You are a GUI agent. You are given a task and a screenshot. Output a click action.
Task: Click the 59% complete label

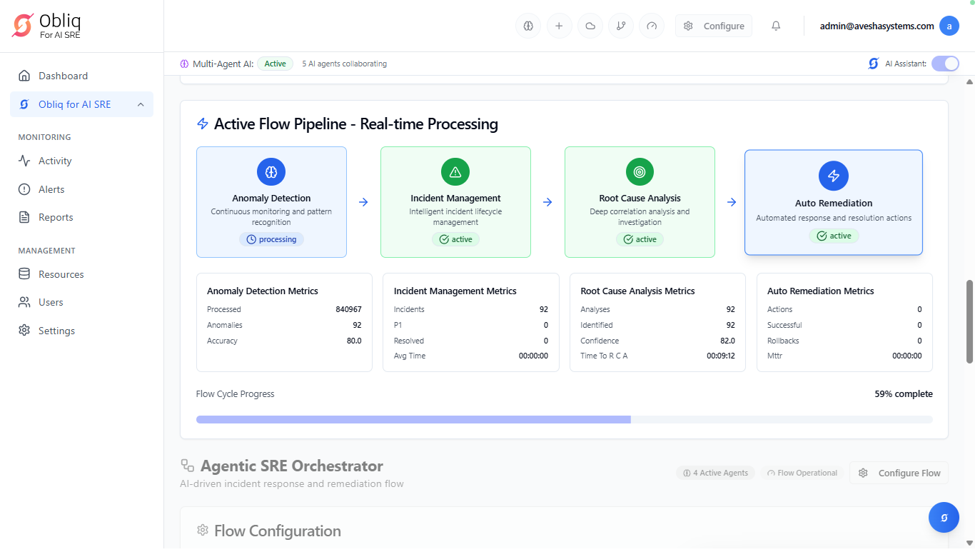(904, 394)
